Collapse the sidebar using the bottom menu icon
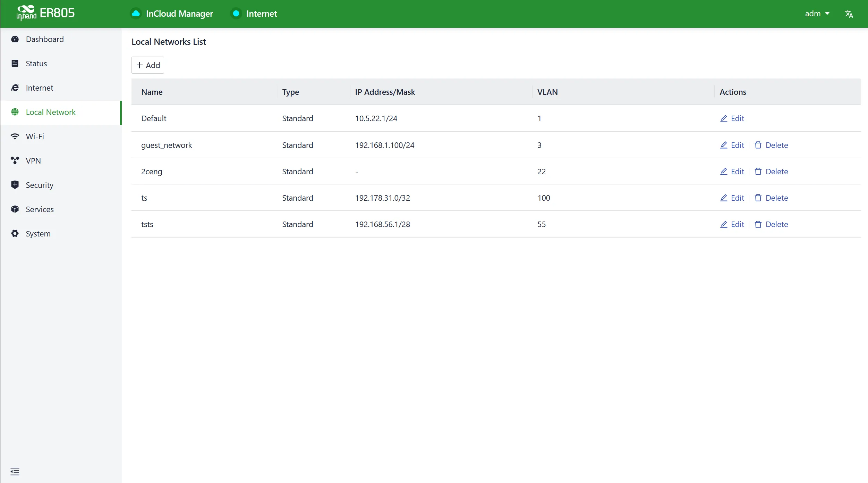This screenshot has width=868, height=483. coord(15,471)
